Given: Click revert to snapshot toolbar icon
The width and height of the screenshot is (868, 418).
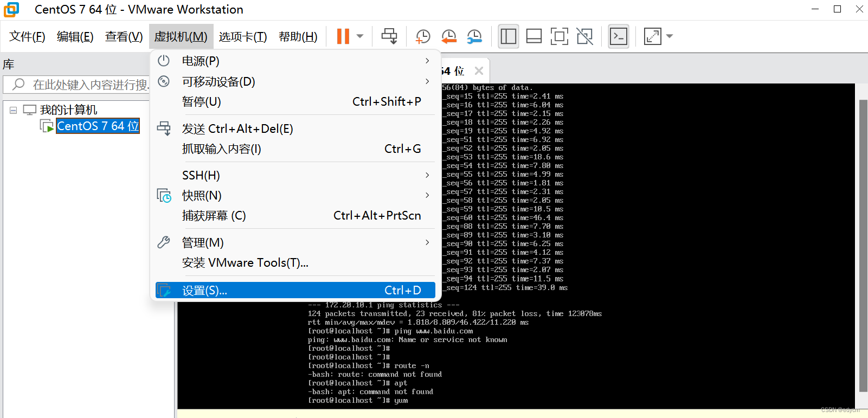Looking at the screenshot, I should [449, 36].
